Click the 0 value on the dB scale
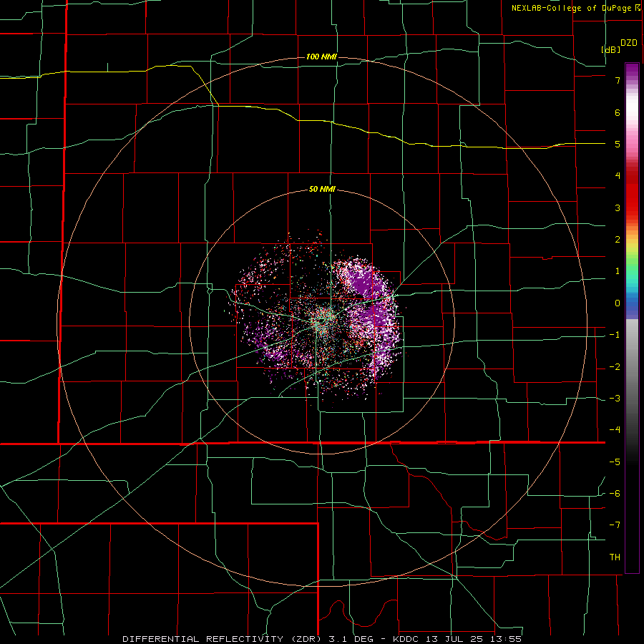This screenshot has height=644, width=644. pos(618,303)
